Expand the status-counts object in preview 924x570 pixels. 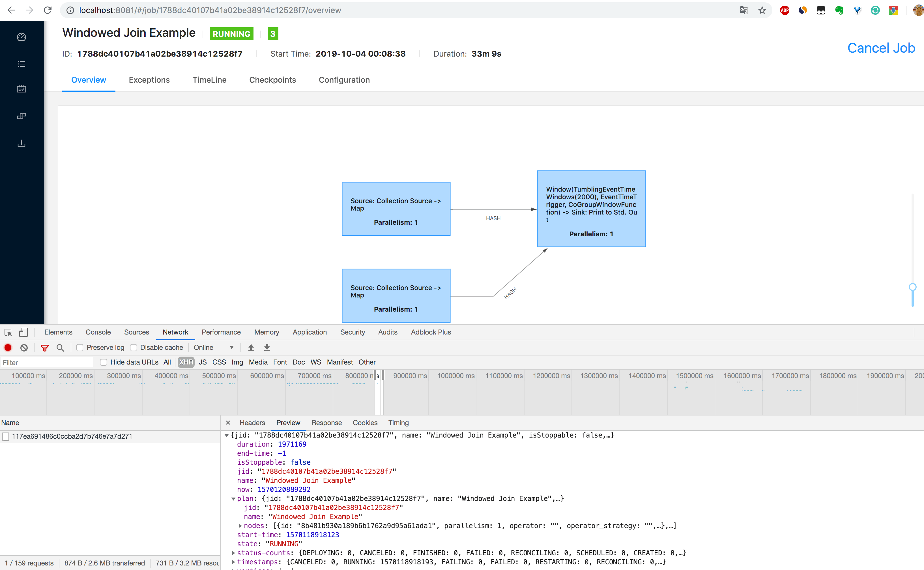232,553
